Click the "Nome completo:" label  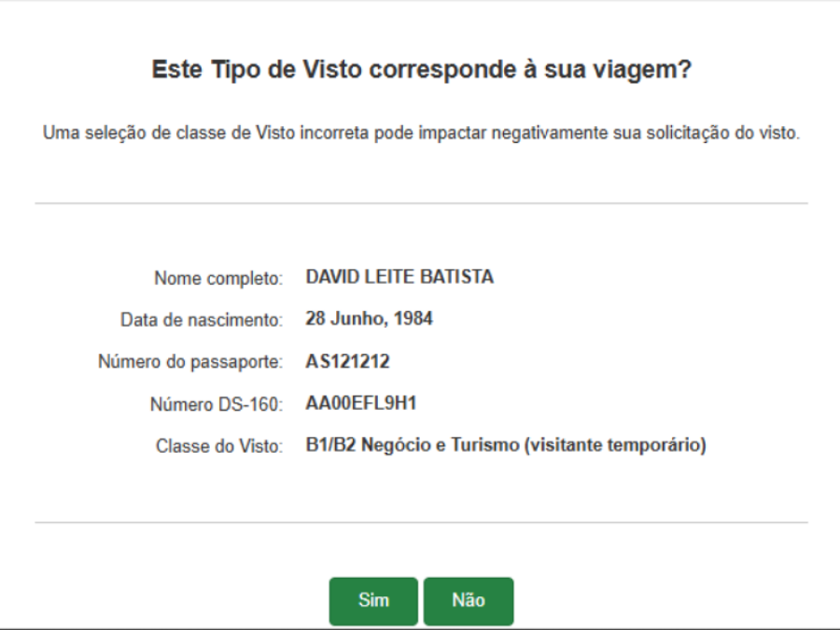click(x=217, y=278)
